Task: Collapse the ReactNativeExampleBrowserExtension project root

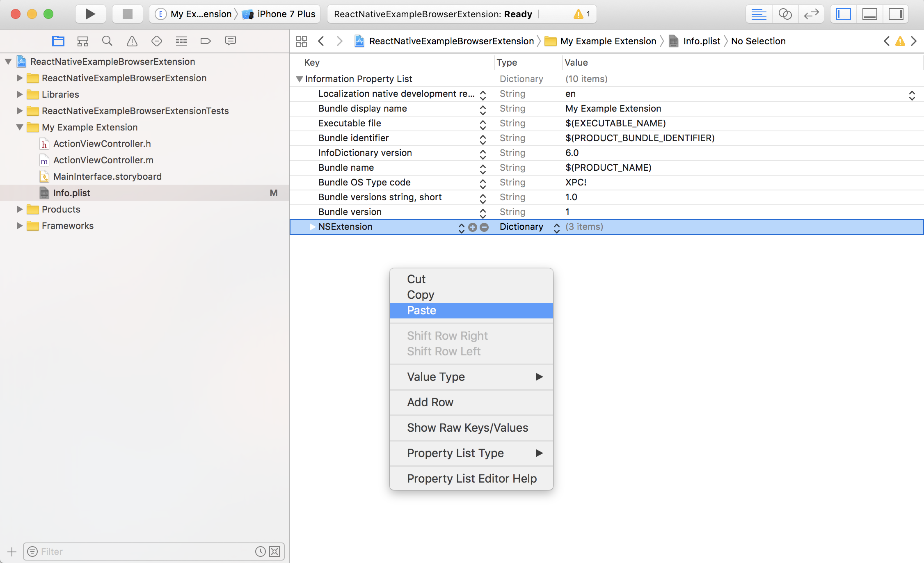Action: click(x=8, y=62)
